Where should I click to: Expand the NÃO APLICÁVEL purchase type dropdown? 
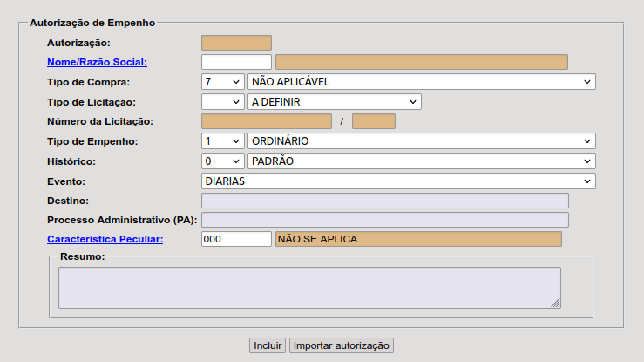(x=421, y=82)
